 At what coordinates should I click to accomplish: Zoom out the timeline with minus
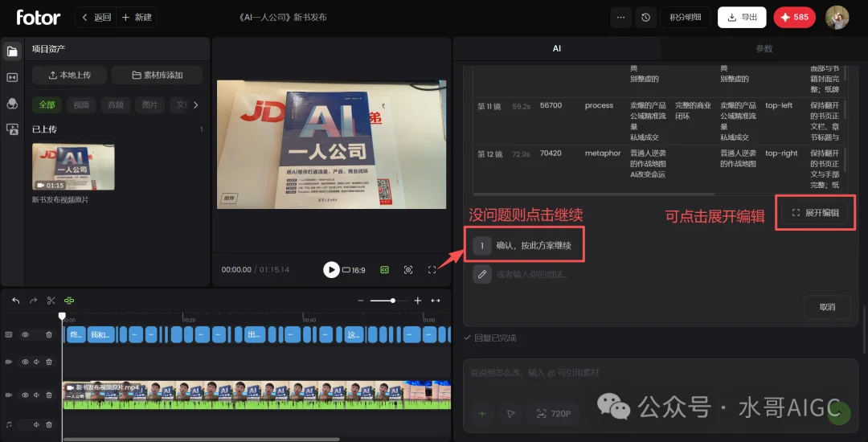pyautogui.click(x=360, y=301)
